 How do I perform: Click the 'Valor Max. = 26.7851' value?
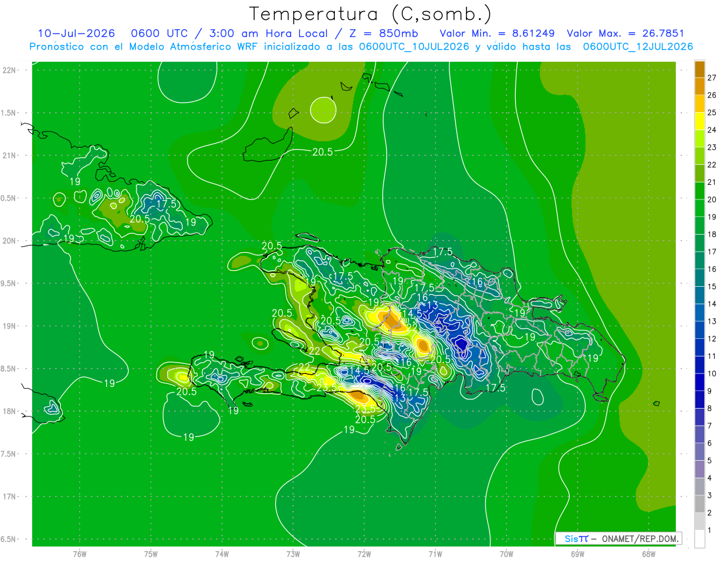[x=625, y=33]
